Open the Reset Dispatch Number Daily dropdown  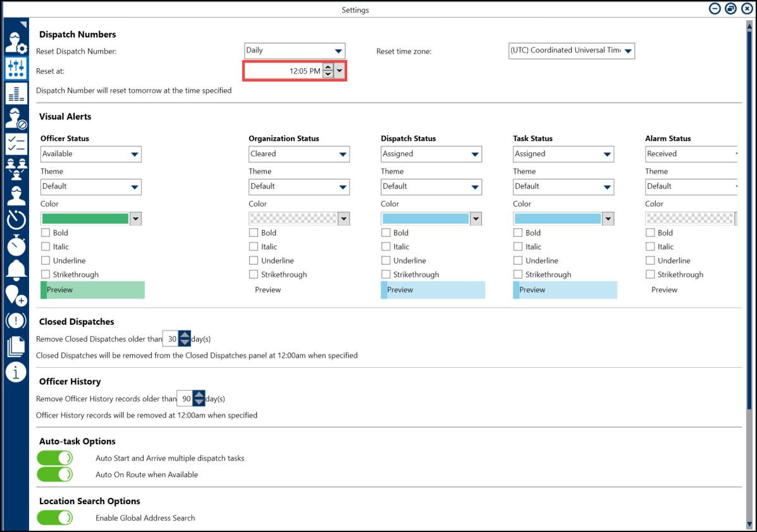[x=295, y=51]
